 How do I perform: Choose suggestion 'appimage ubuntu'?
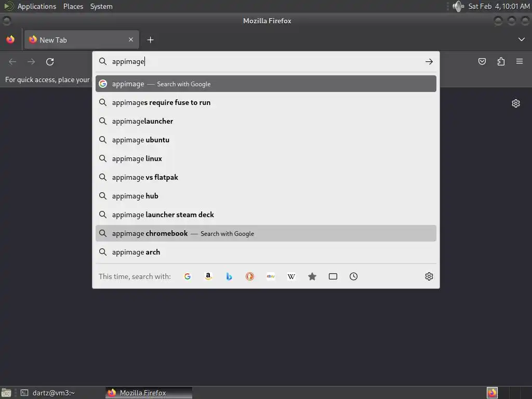[265, 140]
